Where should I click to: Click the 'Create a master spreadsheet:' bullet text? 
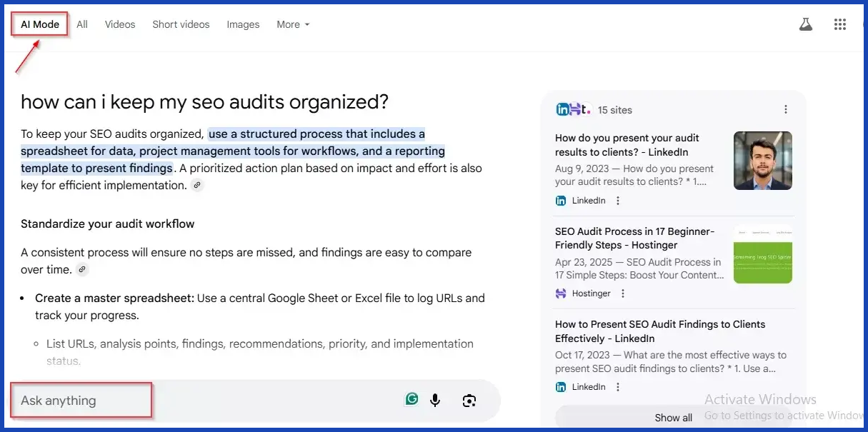tap(114, 298)
